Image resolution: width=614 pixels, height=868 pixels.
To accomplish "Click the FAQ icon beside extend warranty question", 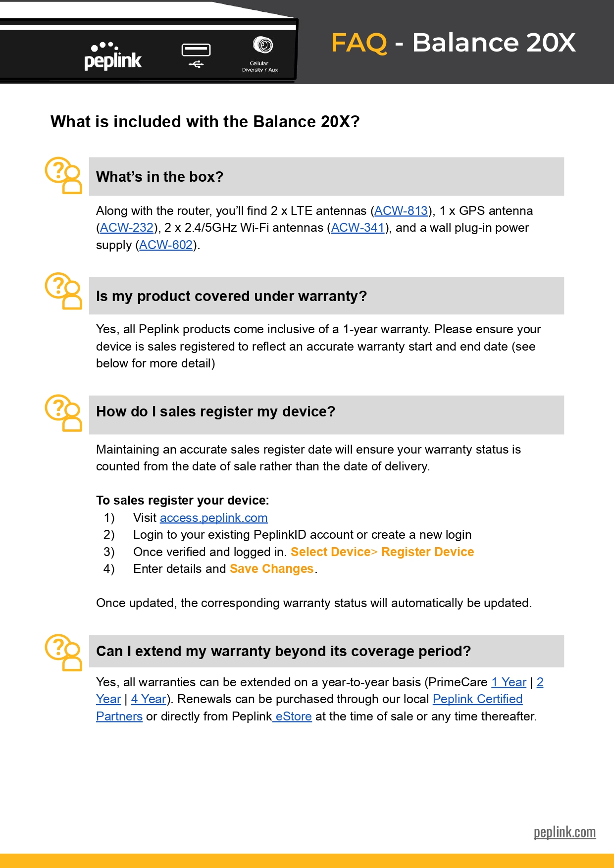I will 64,652.
